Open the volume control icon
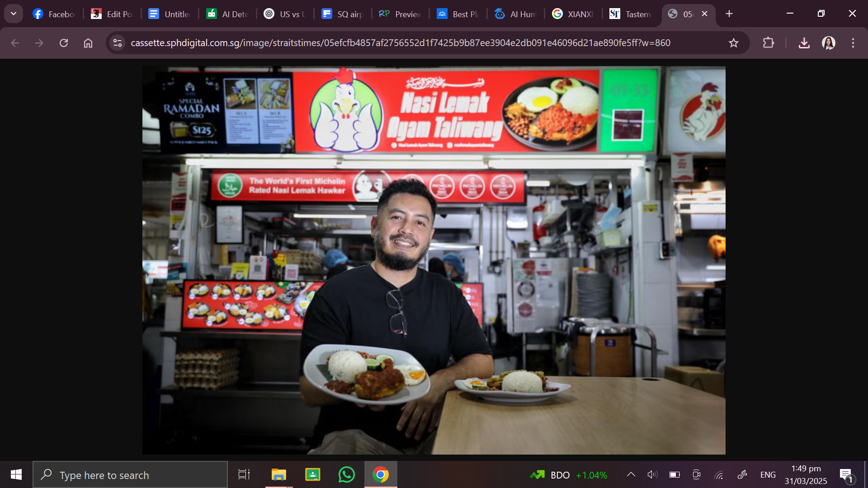Image resolution: width=868 pixels, height=488 pixels. (x=652, y=474)
